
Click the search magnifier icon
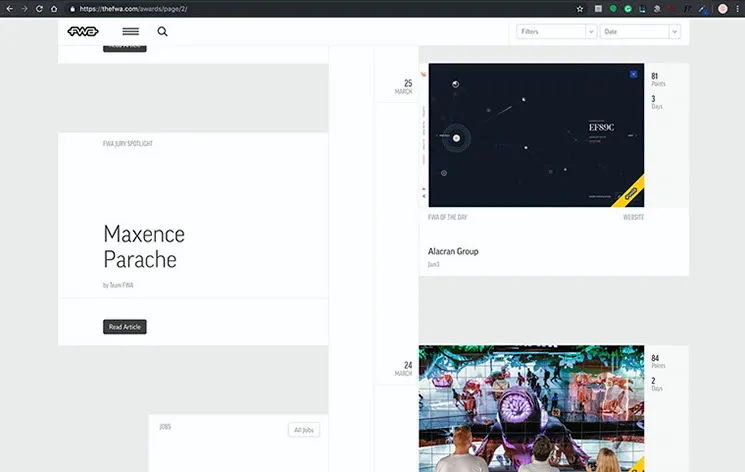[162, 32]
